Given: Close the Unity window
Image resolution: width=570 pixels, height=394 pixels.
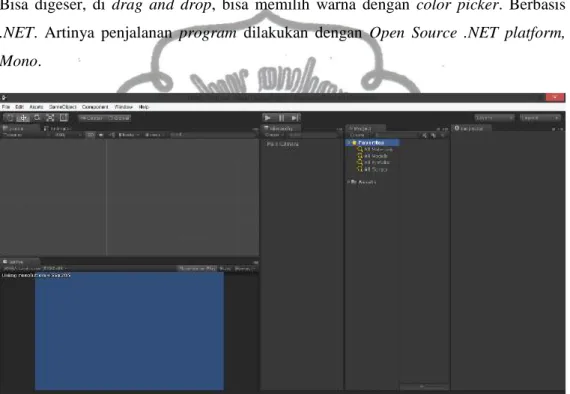Looking at the screenshot, I should 555,97.
